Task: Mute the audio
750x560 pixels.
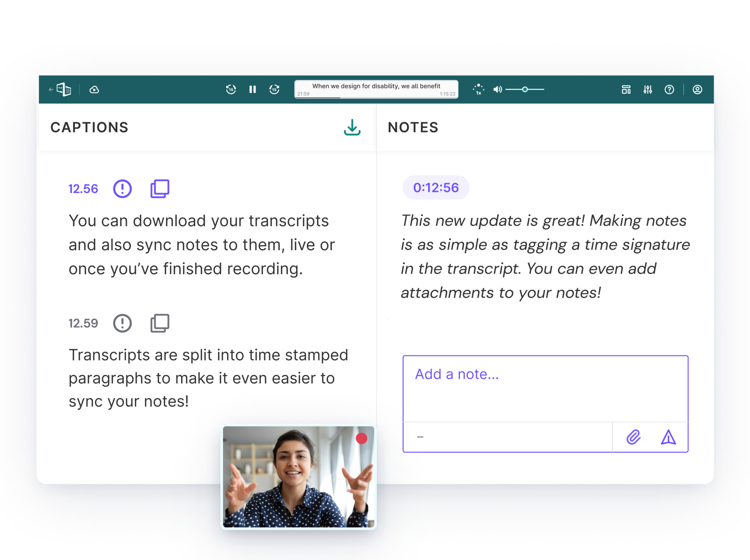Action: click(498, 89)
